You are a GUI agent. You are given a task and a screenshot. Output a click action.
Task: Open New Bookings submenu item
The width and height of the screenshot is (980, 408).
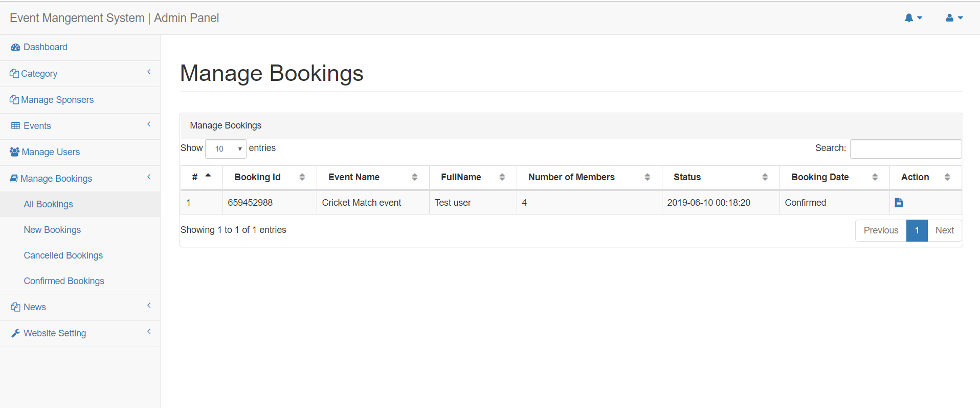tap(52, 230)
